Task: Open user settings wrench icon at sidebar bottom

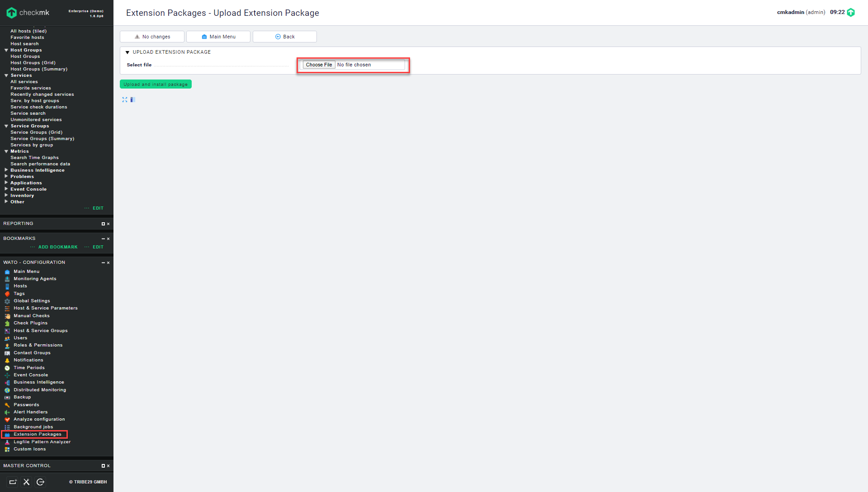Action: point(27,482)
